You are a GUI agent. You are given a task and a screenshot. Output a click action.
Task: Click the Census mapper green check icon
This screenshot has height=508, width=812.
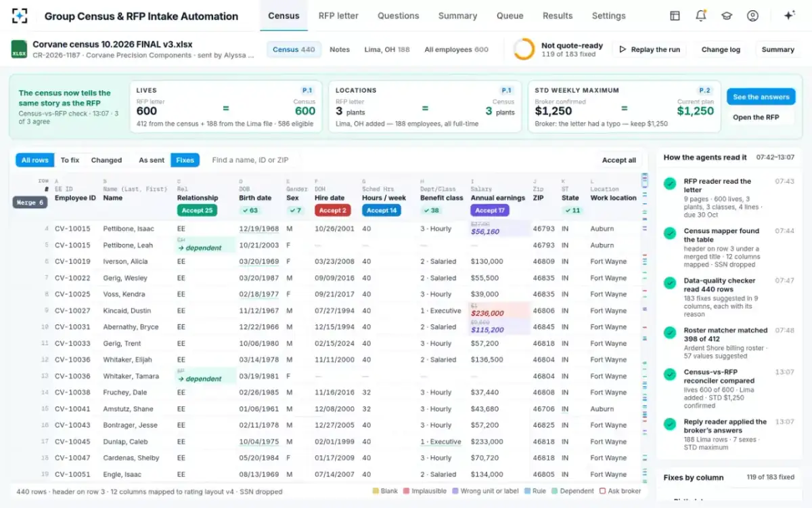pyautogui.click(x=670, y=233)
